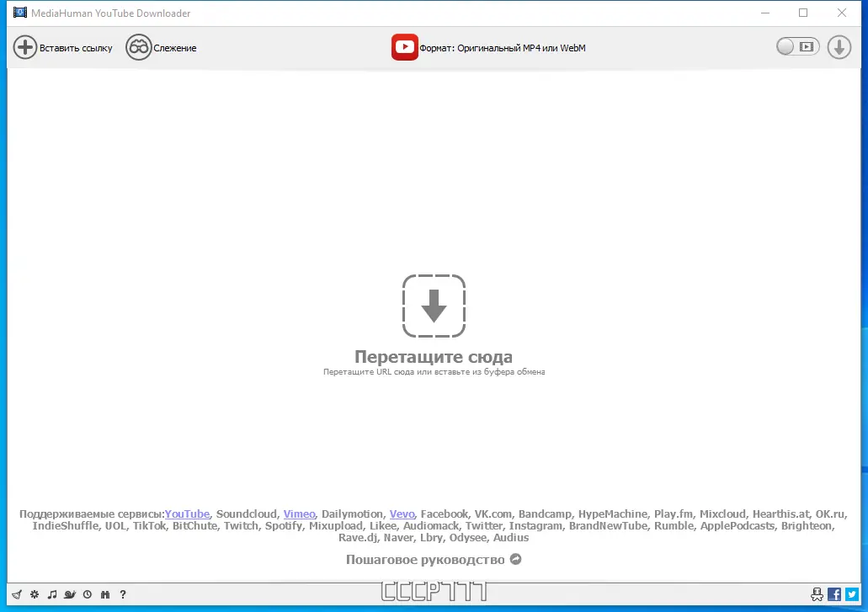This screenshot has height=612, width=868.
Task: Click the Facebook icon in the status bar
Action: 834,593
